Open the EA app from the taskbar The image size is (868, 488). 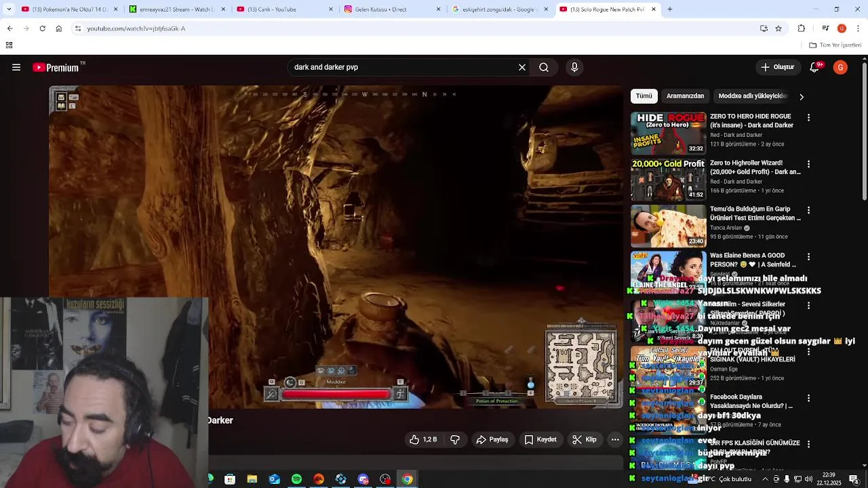click(319, 479)
